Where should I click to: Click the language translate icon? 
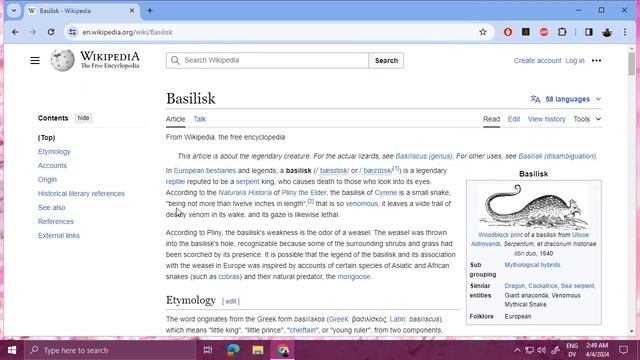tap(535, 99)
